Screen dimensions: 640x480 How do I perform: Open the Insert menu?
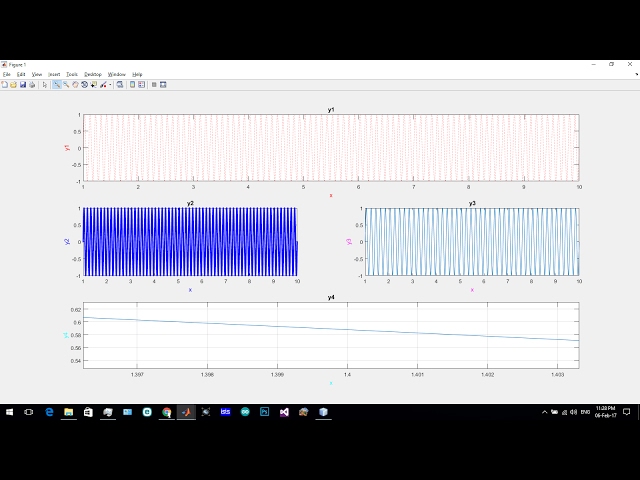[x=54, y=74]
